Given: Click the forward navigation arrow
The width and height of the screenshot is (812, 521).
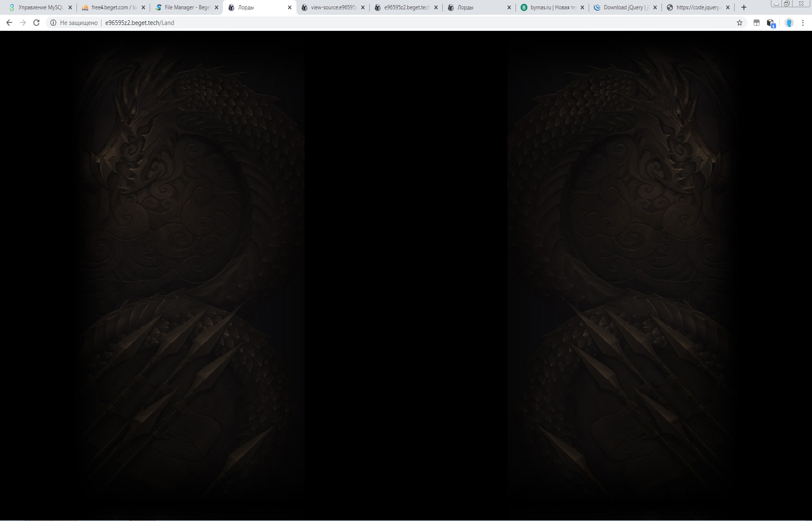Looking at the screenshot, I should [23, 23].
